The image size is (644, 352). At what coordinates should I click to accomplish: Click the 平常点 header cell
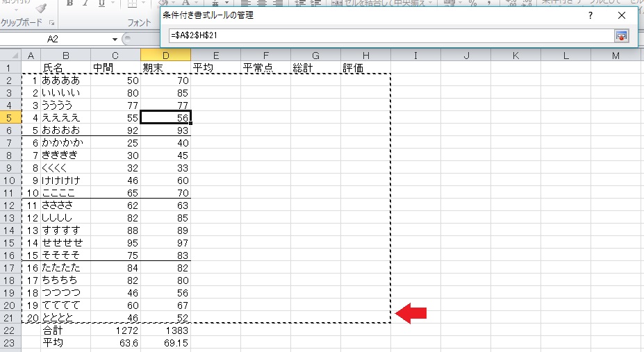266,68
